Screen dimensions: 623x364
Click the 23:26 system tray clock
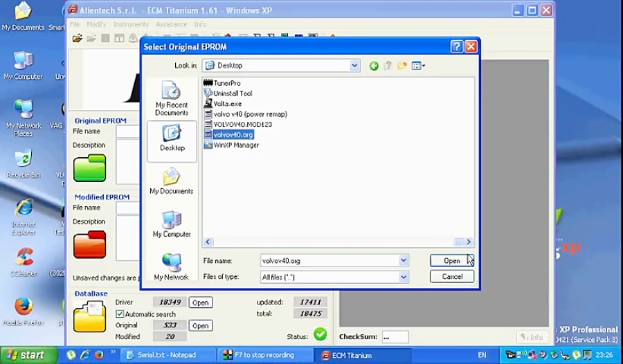click(604, 355)
